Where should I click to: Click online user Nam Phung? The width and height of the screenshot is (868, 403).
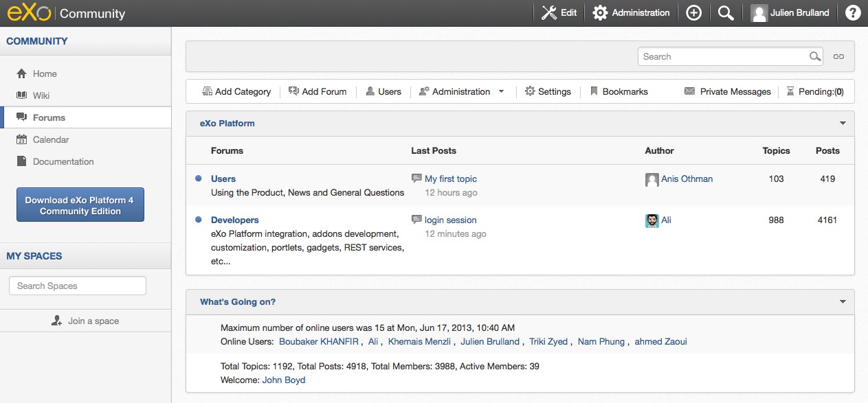(x=601, y=341)
